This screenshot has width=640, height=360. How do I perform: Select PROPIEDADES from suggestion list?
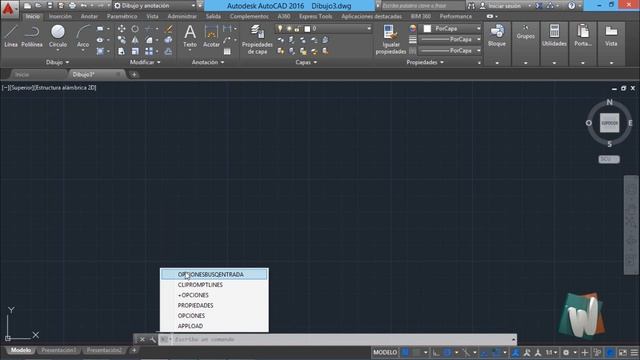point(214,305)
